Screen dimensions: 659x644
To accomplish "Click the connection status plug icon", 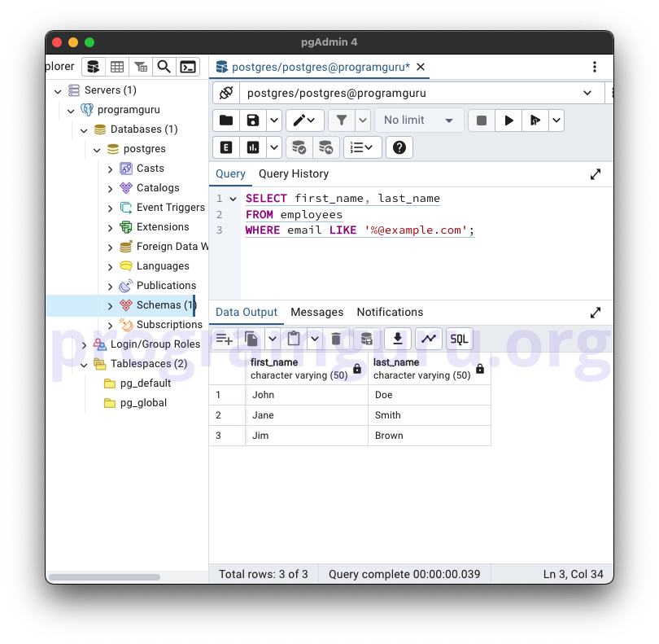I will coord(226,93).
